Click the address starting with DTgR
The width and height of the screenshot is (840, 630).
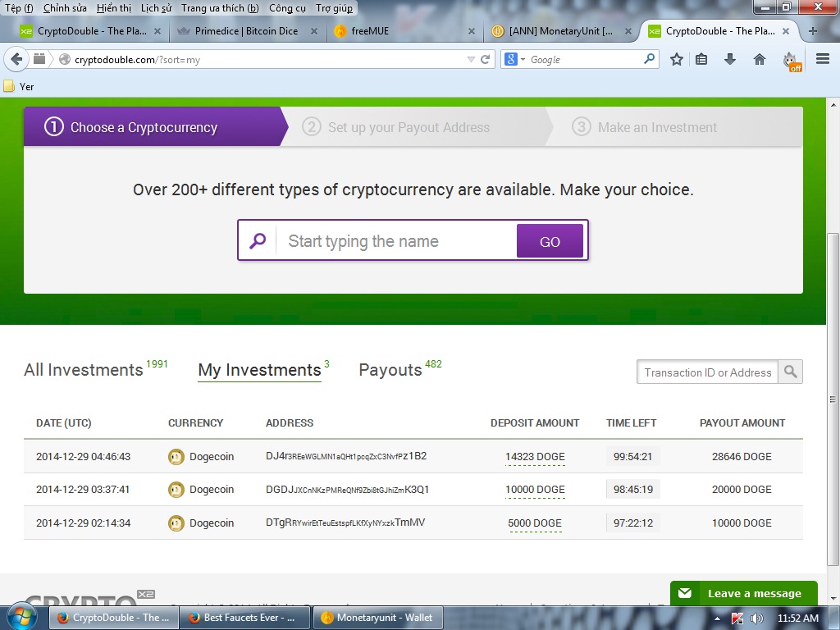(x=345, y=523)
